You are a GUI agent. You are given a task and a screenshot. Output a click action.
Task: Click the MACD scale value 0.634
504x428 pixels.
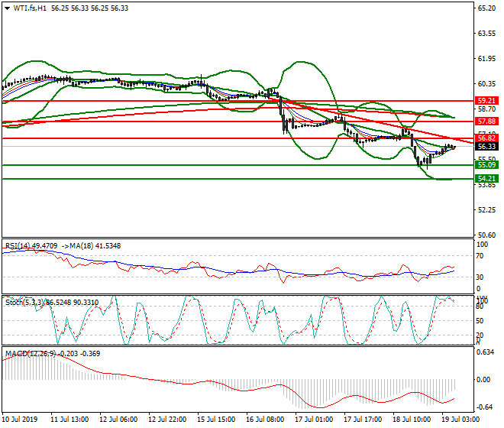485,352
